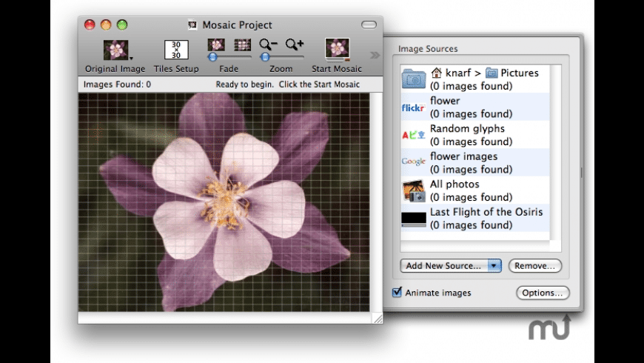Screen dimensions: 644x363
Task: Click the Remove button
Action: [534, 265]
